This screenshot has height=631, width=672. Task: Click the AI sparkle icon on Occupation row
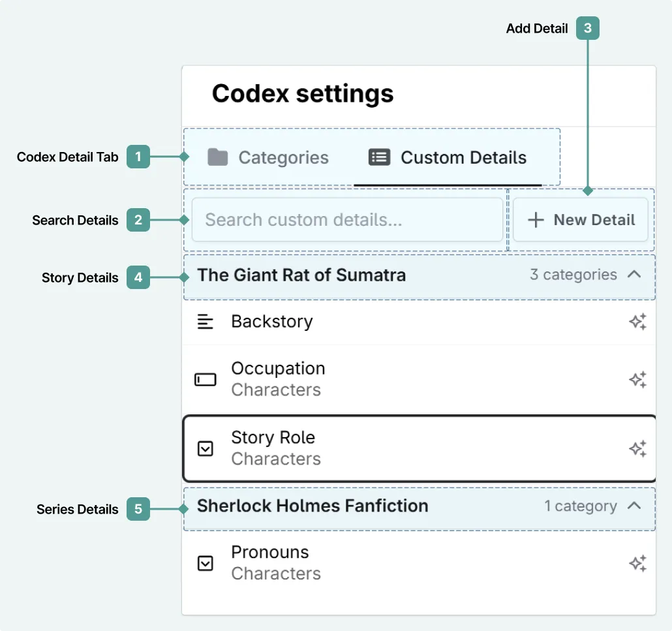pos(637,379)
